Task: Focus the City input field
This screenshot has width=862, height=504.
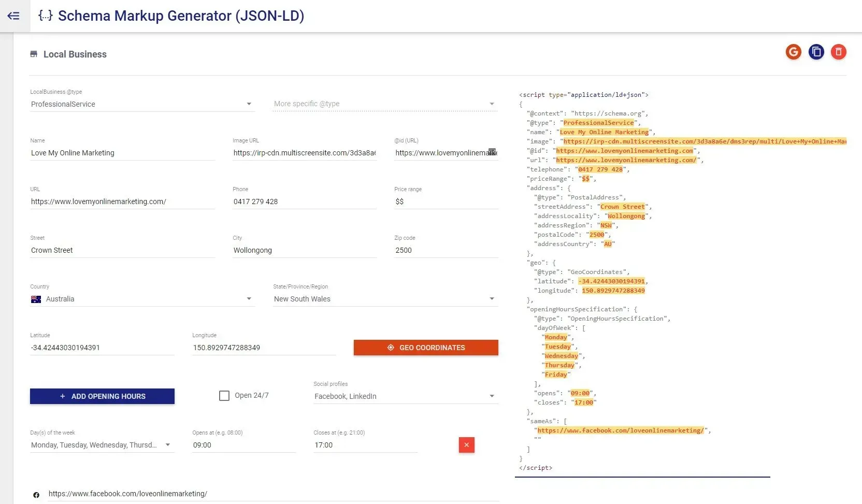Action: click(305, 250)
